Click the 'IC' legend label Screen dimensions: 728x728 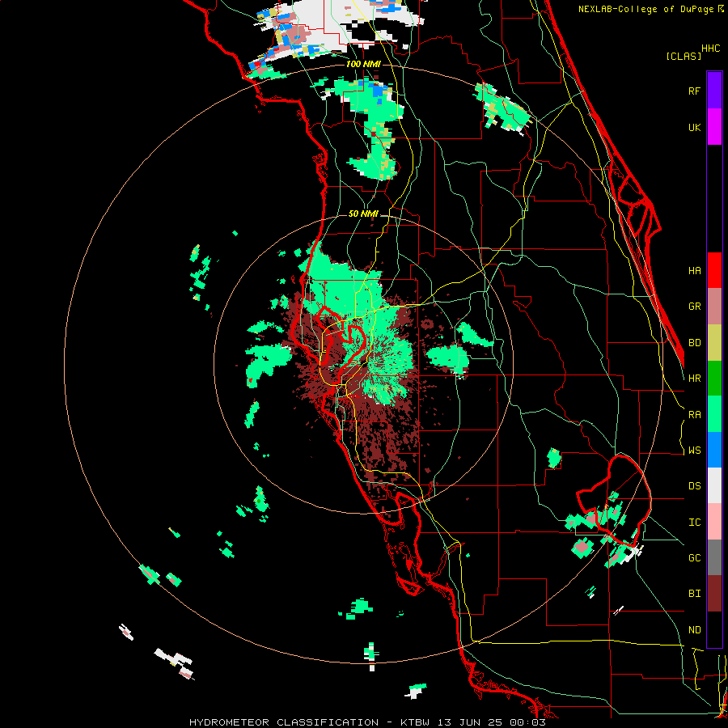(x=694, y=523)
